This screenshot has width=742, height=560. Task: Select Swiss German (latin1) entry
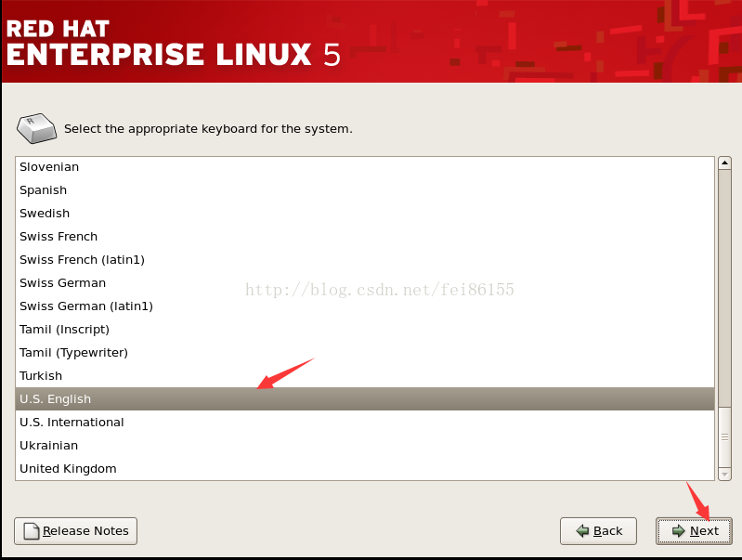tap(364, 306)
